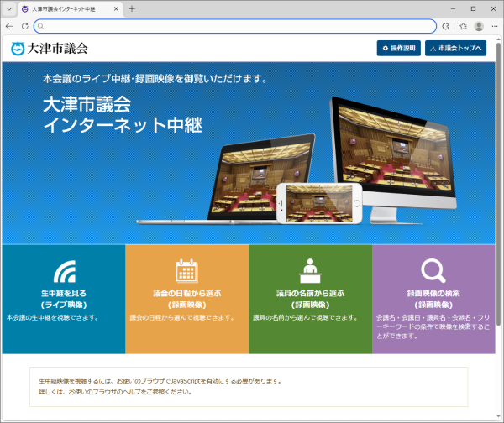Open the 操作説明 help page

(x=398, y=49)
